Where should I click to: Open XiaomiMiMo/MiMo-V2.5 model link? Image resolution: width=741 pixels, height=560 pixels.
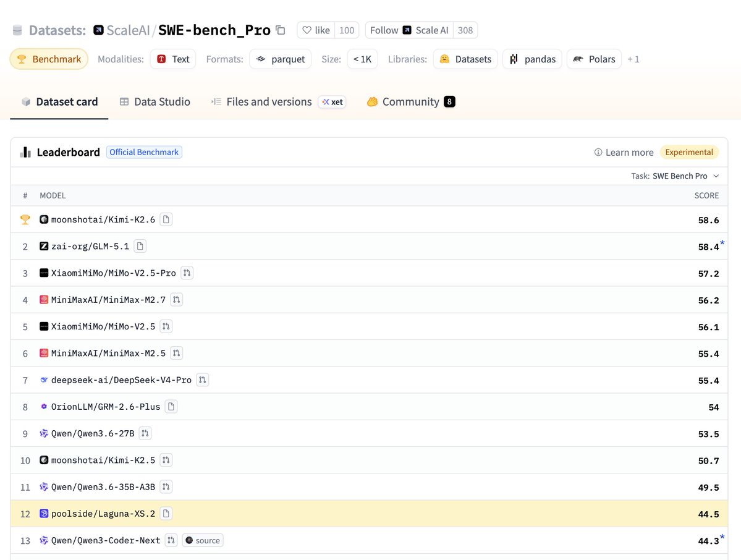tap(103, 326)
